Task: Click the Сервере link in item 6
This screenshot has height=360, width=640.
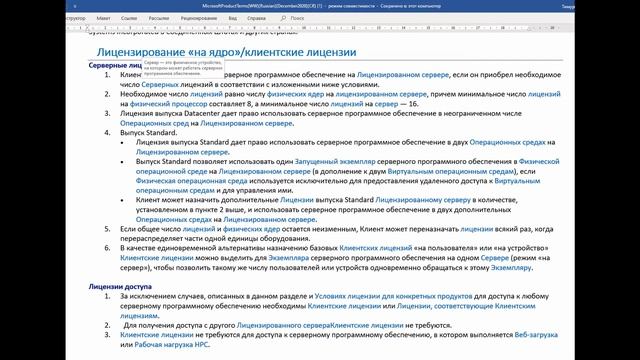Action: 495,258
